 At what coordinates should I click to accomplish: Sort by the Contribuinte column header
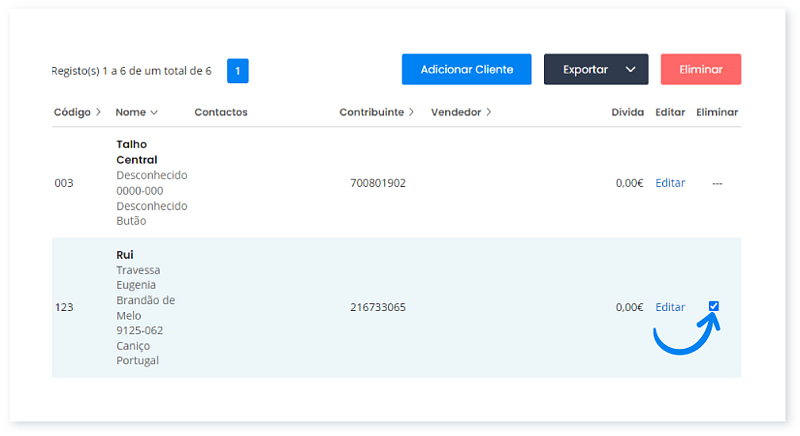tap(376, 112)
